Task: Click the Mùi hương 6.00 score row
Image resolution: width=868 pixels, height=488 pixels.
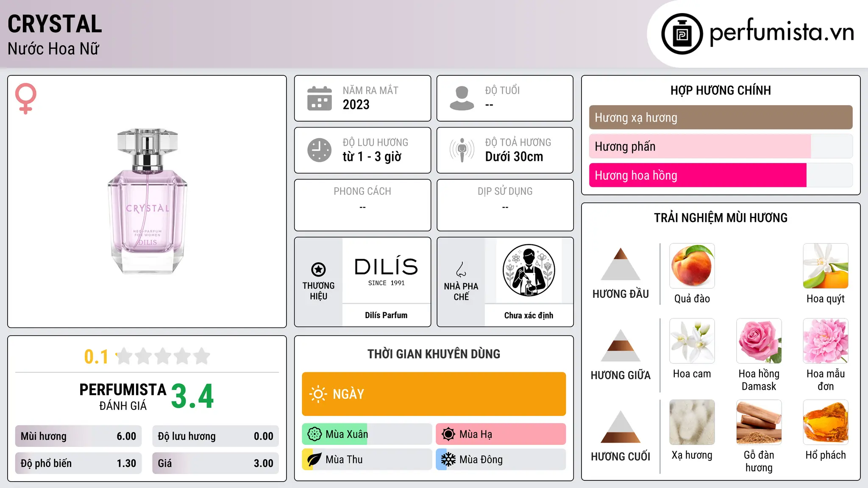Action: pyautogui.click(x=78, y=436)
